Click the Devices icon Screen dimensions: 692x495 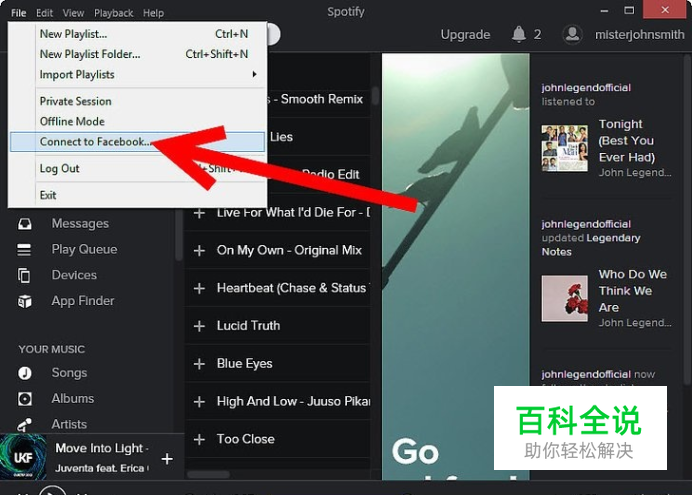coord(24,275)
